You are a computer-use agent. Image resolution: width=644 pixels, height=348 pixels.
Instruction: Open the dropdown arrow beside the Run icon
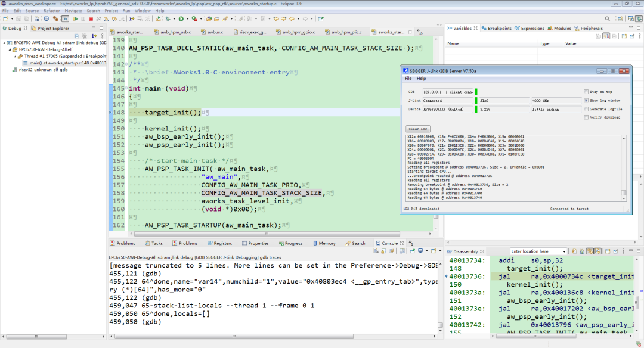187,19
